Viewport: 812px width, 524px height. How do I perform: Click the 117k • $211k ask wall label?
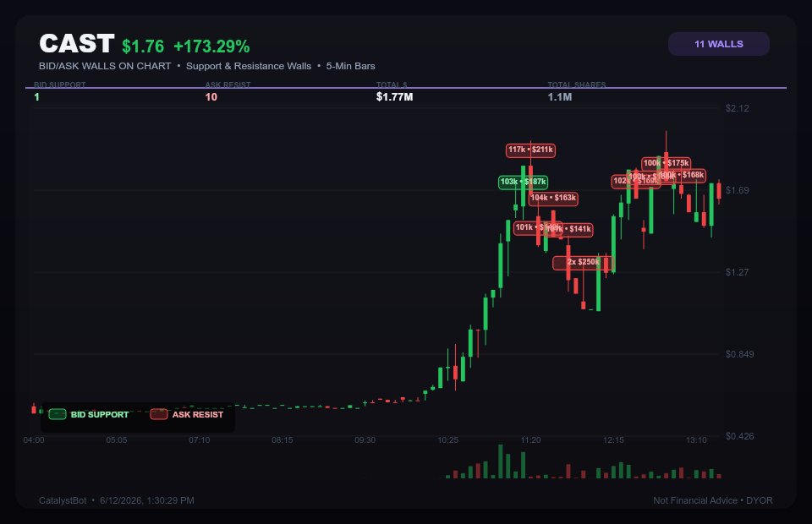coord(531,150)
